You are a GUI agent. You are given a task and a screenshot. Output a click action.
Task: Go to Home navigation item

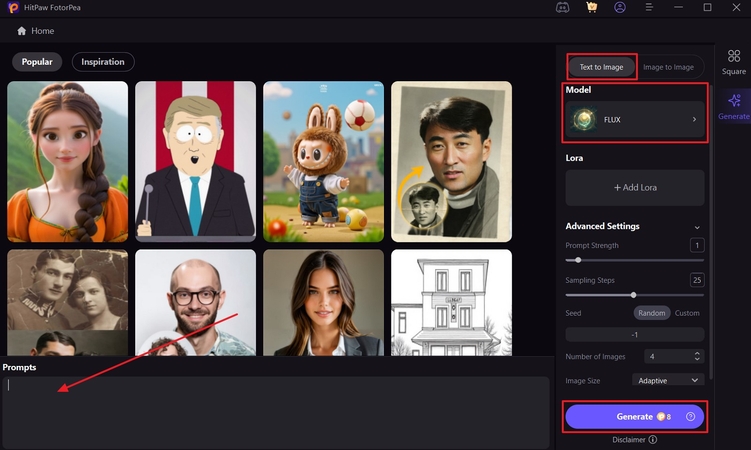(x=36, y=31)
